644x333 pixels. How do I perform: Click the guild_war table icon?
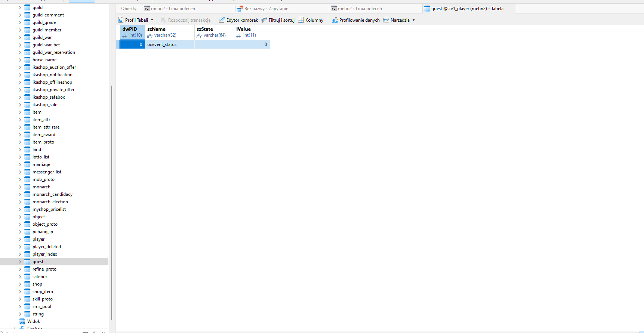27,37
